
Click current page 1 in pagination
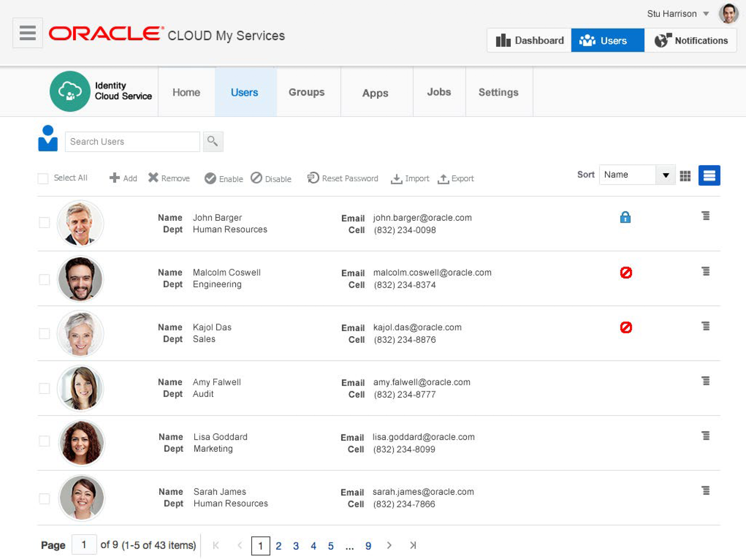coord(261,546)
